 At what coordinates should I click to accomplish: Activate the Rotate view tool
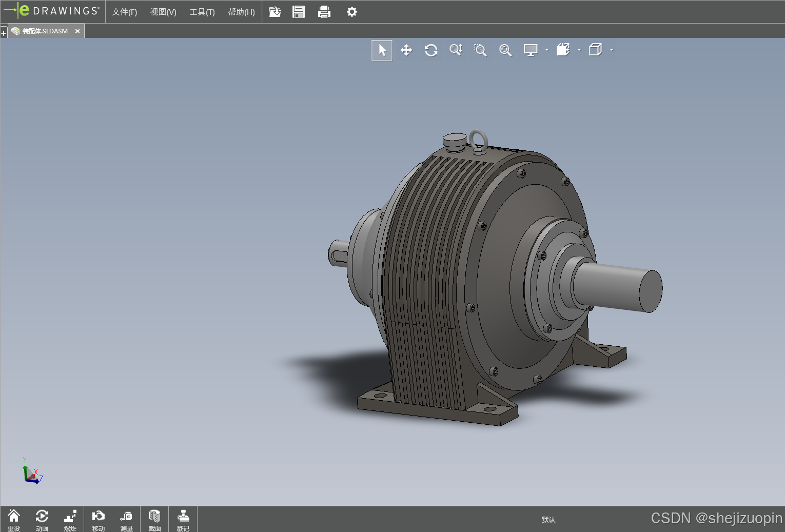tap(431, 50)
